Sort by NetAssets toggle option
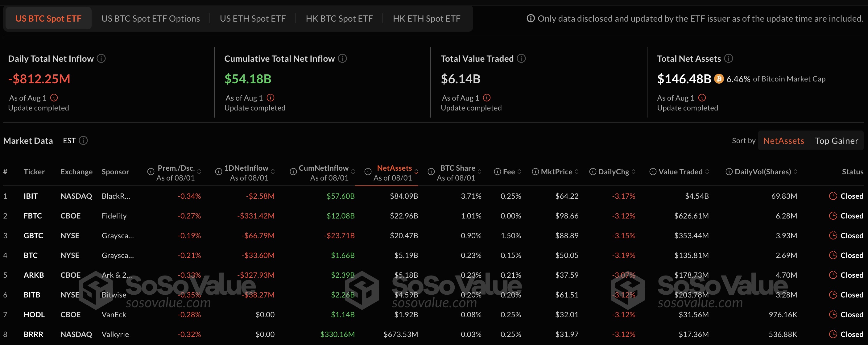 point(783,141)
